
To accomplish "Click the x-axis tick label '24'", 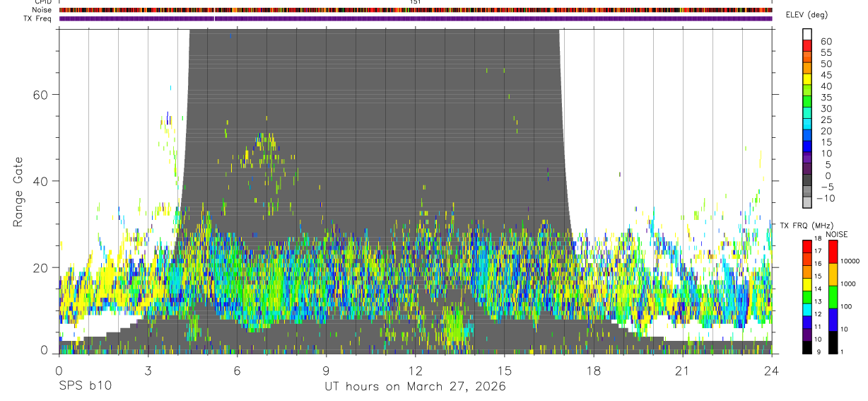I will [x=771, y=370].
